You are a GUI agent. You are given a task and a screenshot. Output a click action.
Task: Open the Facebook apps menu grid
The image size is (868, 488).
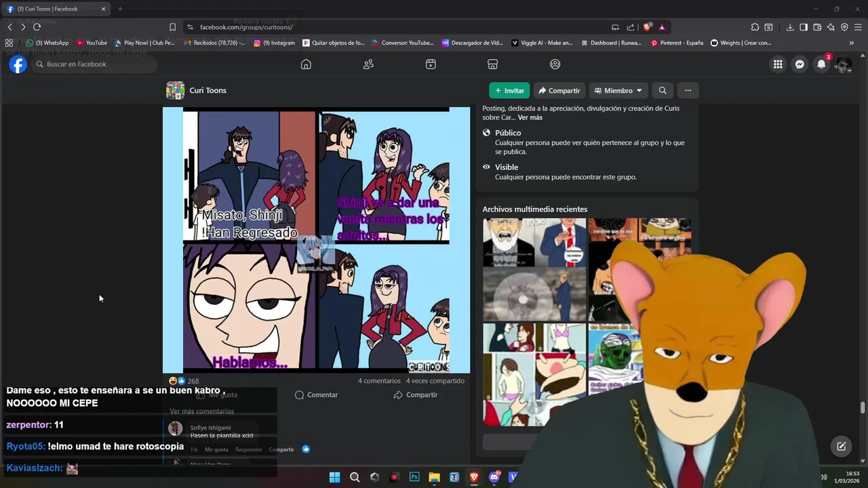coord(778,64)
